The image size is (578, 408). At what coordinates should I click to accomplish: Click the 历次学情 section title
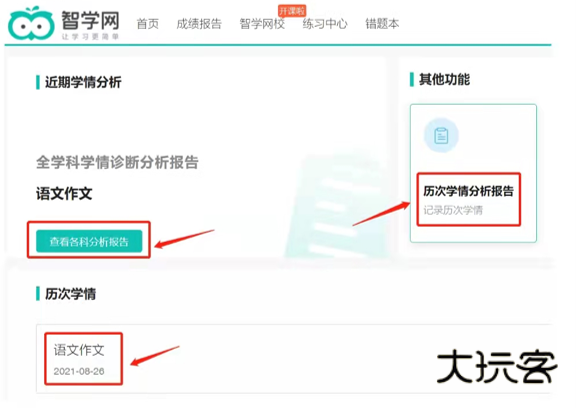tap(70, 294)
